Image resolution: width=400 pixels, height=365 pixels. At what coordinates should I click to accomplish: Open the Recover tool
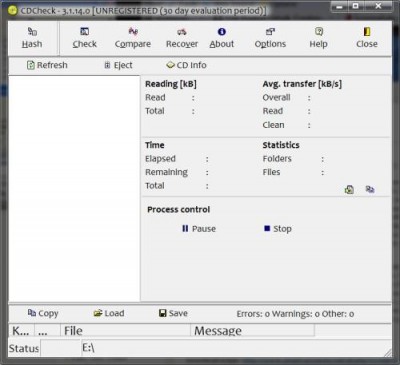(182, 38)
